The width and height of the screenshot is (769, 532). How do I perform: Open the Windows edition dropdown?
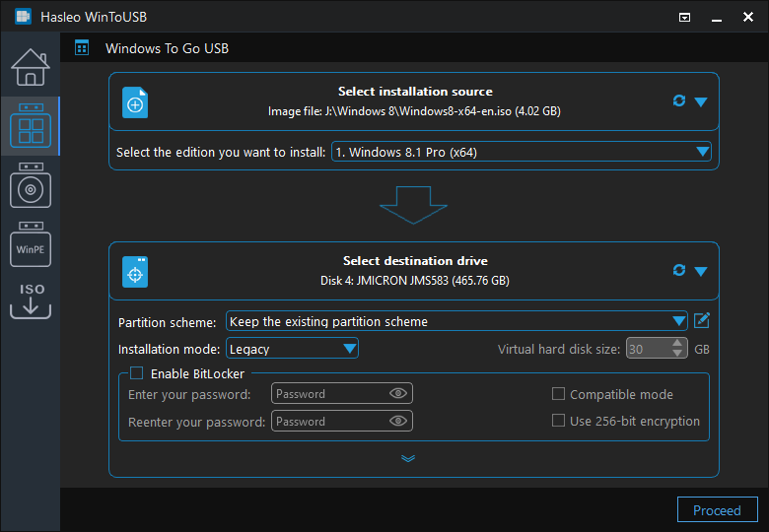pyautogui.click(x=522, y=152)
